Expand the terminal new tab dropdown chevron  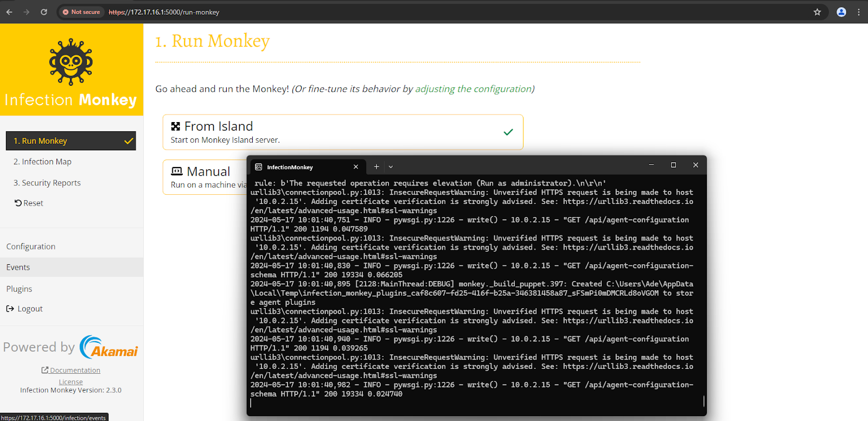pos(391,167)
